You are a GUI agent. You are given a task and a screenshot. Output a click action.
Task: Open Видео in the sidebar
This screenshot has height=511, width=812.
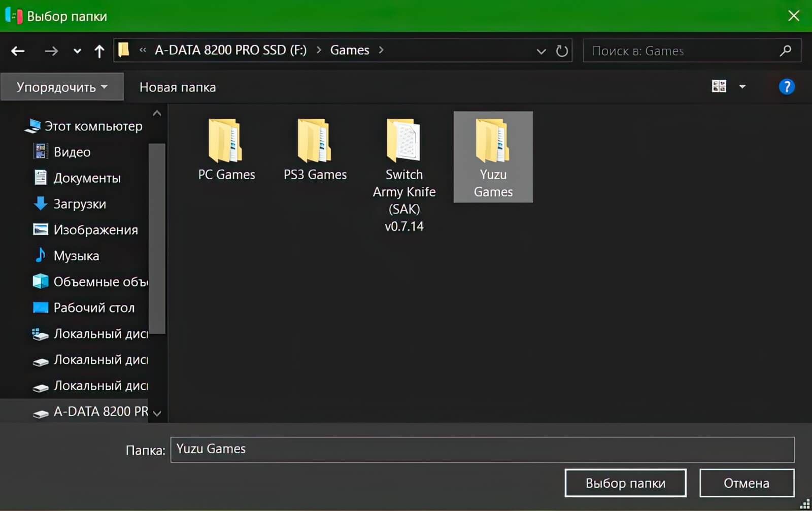point(72,152)
